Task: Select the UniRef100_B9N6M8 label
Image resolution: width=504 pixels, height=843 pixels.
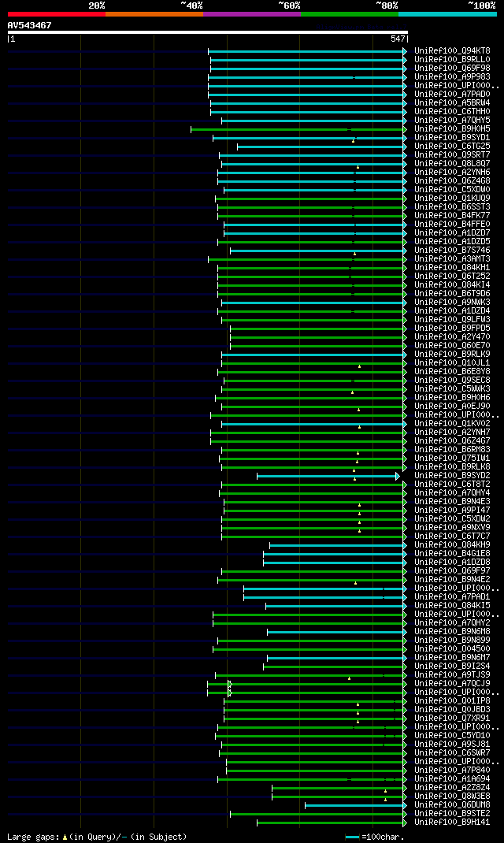Action: click(452, 632)
